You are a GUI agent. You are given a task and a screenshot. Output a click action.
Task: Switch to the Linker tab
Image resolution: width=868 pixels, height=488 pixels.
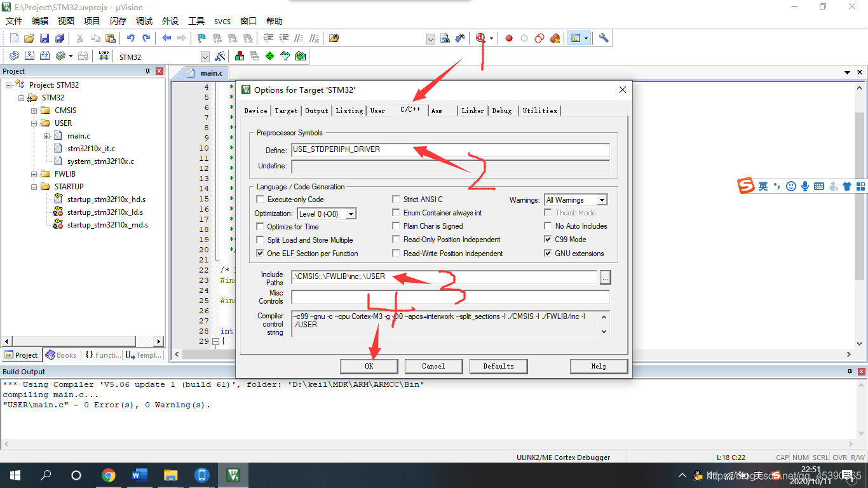tap(473, 111)
